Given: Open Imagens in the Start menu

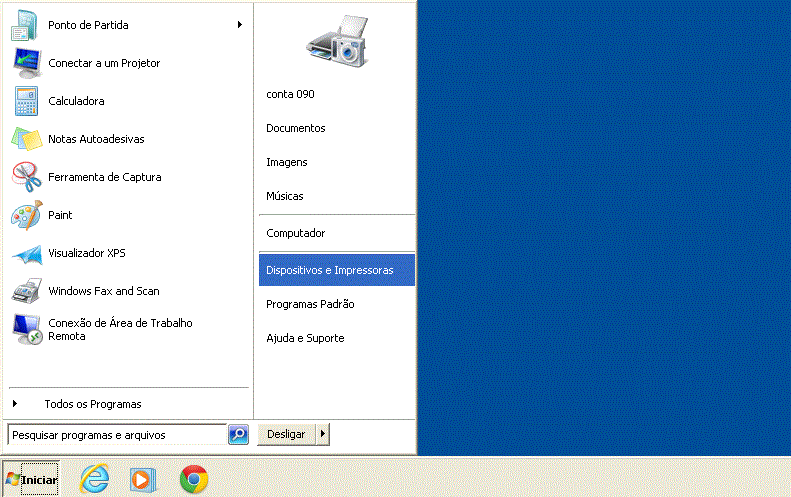Looking at the screenshot, I should click(287, 162).
